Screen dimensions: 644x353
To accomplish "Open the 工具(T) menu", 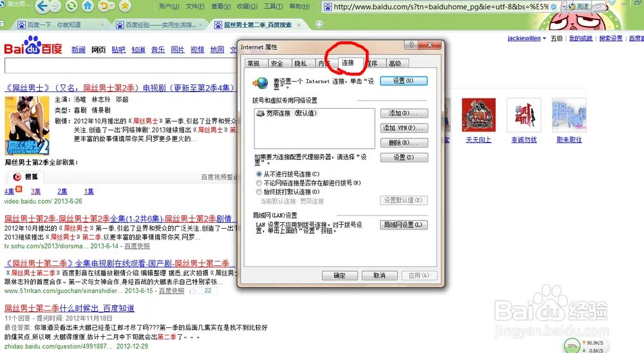I will click(x=273, y=6).
